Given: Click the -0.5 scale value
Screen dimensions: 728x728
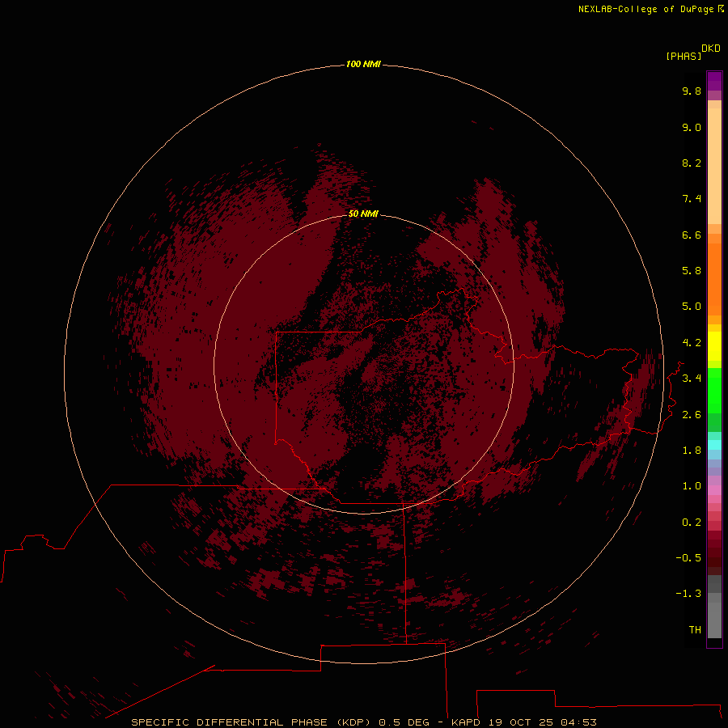Looking at the screenshot, I should (x=688, y=558).
